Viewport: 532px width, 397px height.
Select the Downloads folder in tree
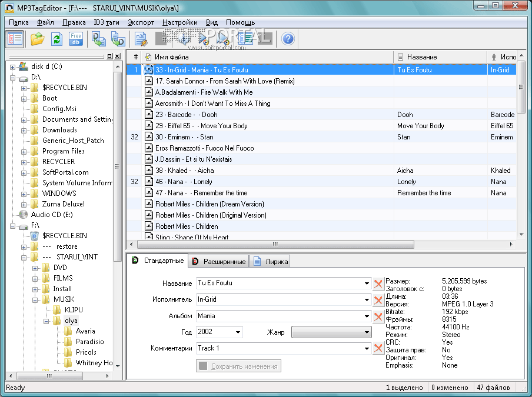point(59,130)
